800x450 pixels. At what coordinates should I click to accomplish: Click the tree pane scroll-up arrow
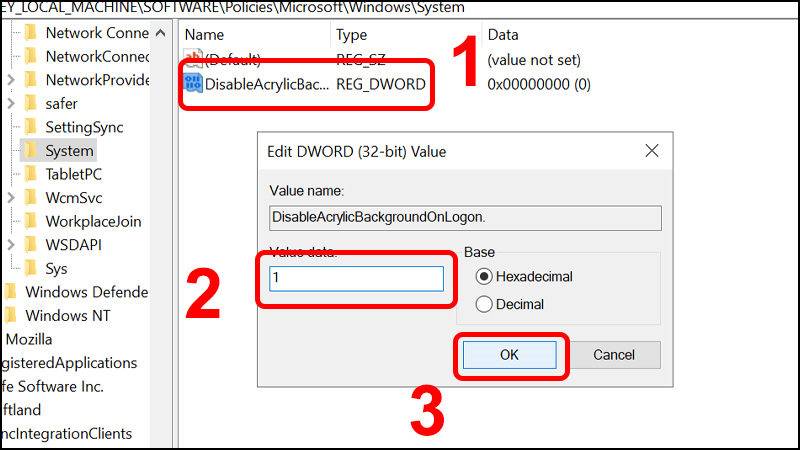[x=161, y=33]
